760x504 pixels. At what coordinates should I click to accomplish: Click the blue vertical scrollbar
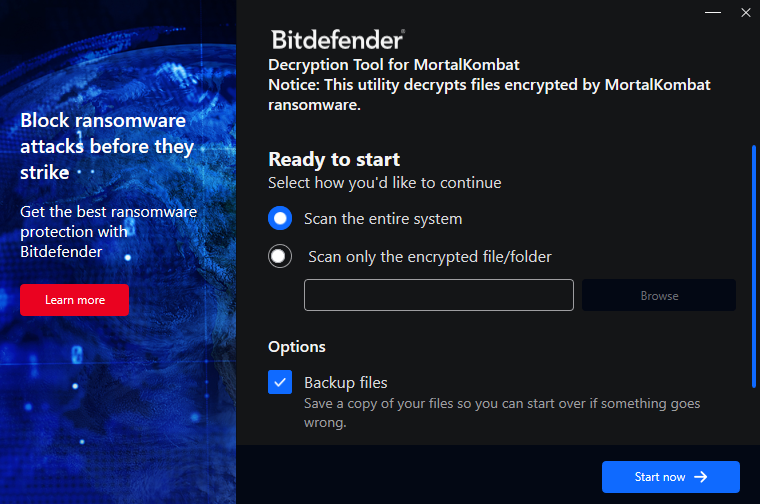tap(753, 266)
